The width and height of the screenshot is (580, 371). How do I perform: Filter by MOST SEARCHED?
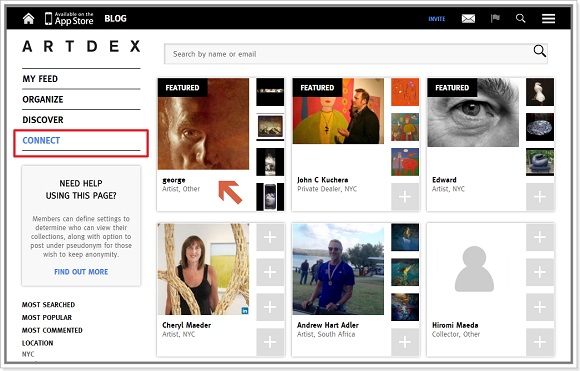pyautogui.click(x=48, y=305)
